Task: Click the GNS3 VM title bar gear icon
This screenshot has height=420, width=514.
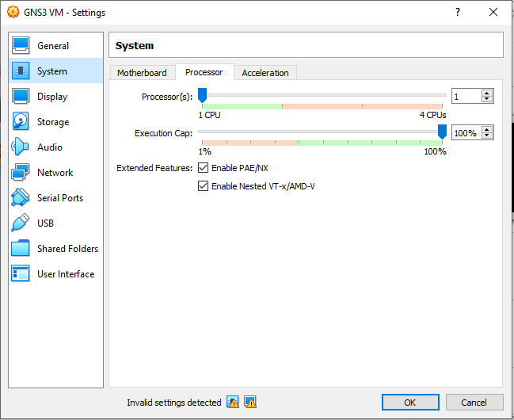Action: 13,12
